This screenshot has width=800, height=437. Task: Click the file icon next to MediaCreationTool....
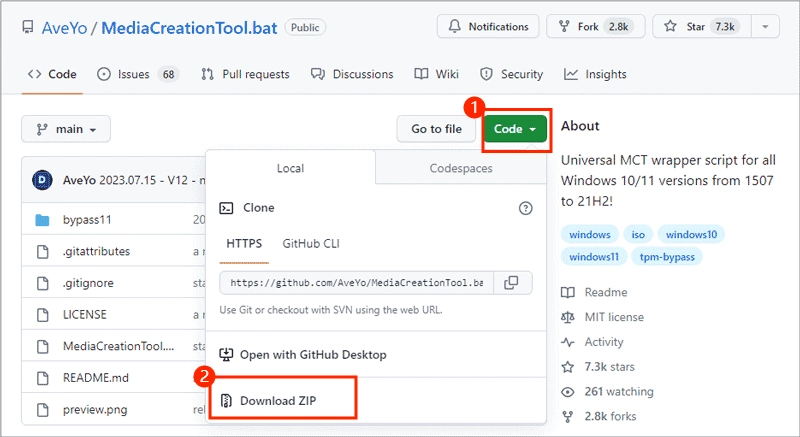tap(43, 346)
